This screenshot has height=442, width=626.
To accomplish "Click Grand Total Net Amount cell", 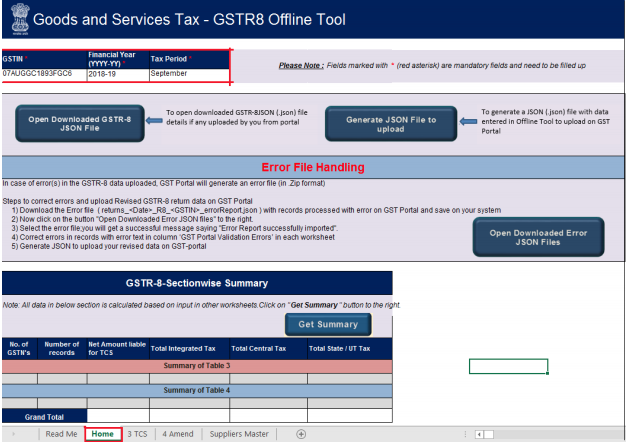I will pyautogui.click(x=118, y=416).
